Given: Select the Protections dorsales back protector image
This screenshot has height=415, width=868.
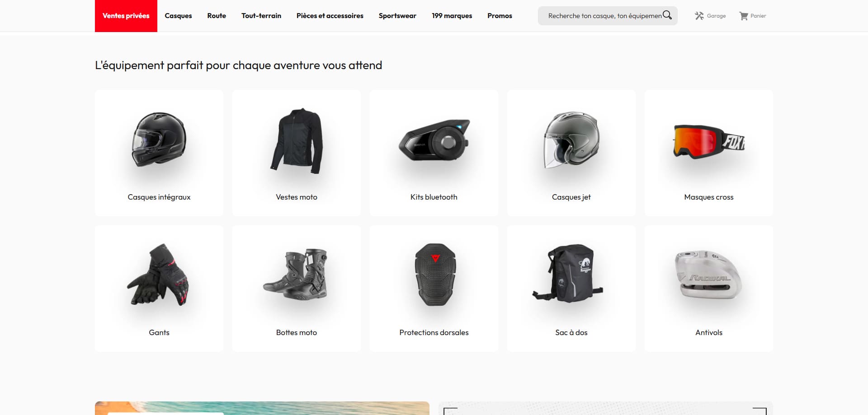Looking at the screenshot, I should coord(435,275).
